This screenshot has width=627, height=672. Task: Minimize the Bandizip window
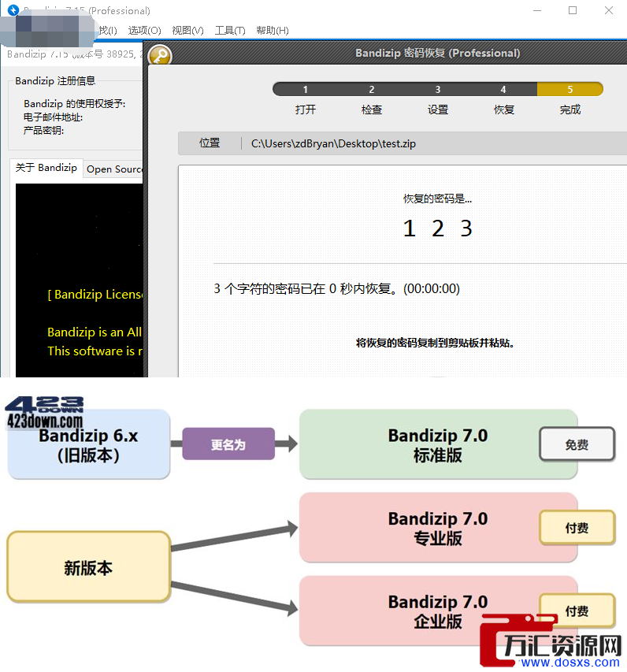pos(537,10)
